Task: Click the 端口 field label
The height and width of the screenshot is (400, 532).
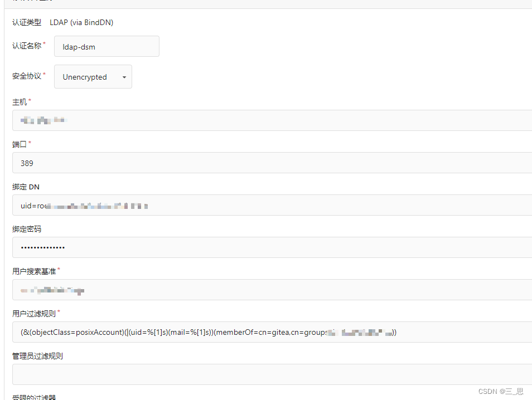Action: click(x=20, y=145)
